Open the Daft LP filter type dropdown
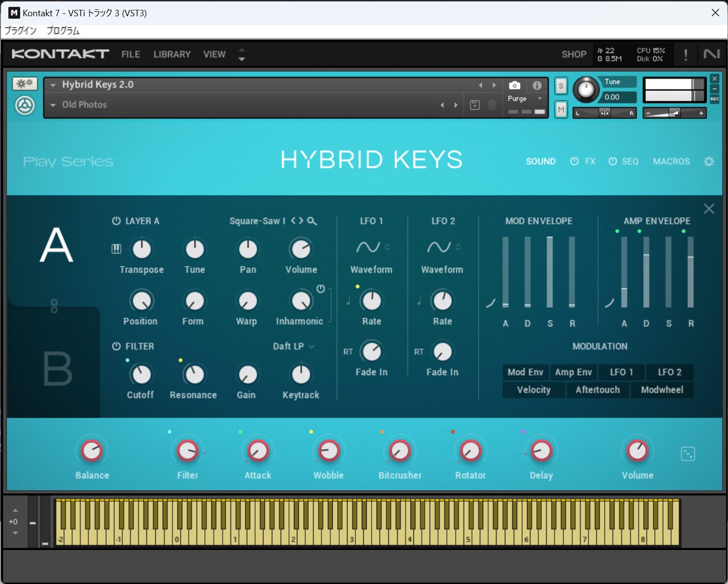The height and width of the screenshot is (584, 728). tap(293, 347)
